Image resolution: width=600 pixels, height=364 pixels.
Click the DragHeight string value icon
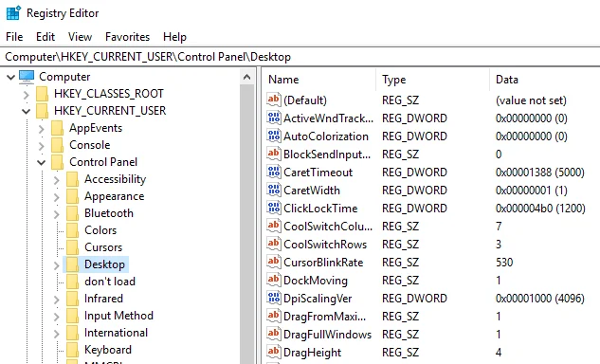point(274,352)
